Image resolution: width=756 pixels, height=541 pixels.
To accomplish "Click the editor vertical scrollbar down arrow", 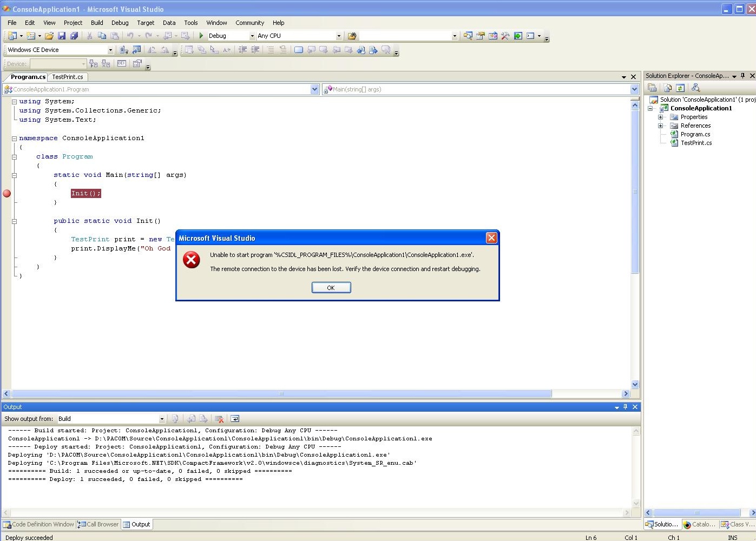I will [635, 385].
